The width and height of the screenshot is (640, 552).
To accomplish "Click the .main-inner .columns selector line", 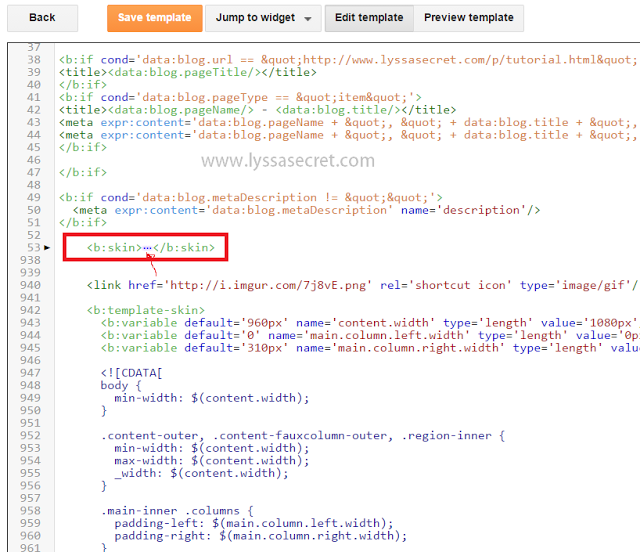I will point(177,511).
